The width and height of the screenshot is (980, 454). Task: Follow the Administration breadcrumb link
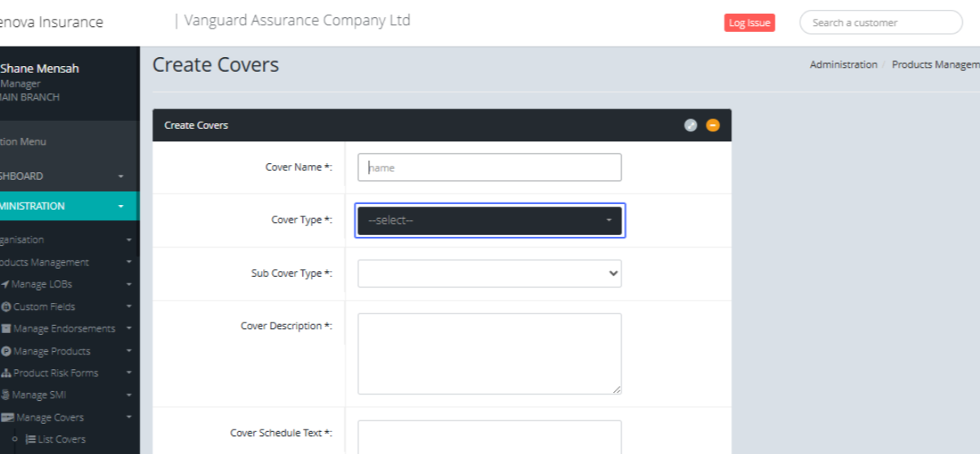(x=843, y=65)
